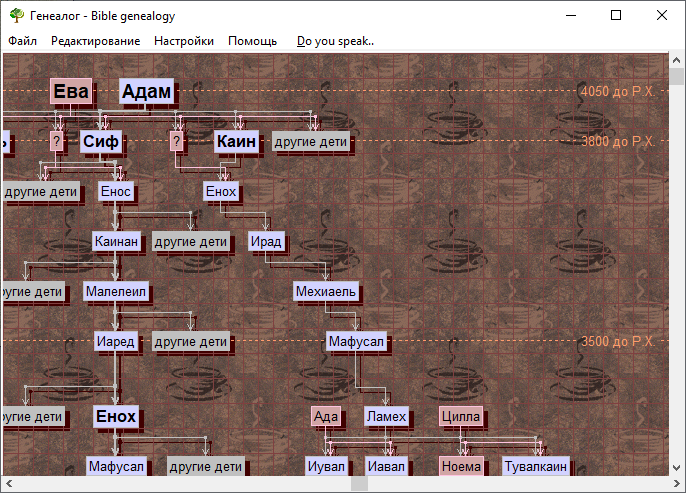Viewport: 686px width, 493px height.
Task: Open the Файл menu
Action: pyautogui.click(x=22, y=41)
